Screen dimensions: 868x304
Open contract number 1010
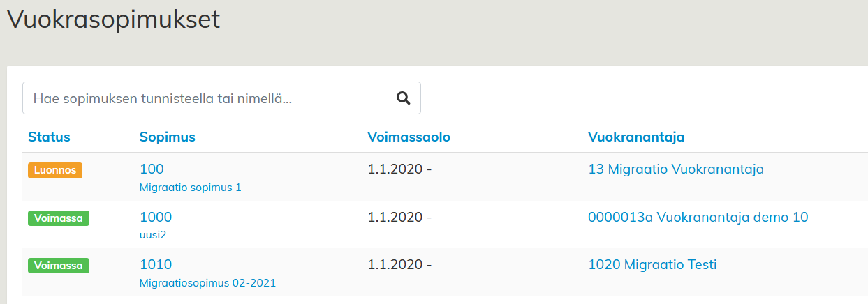point(155,265)
